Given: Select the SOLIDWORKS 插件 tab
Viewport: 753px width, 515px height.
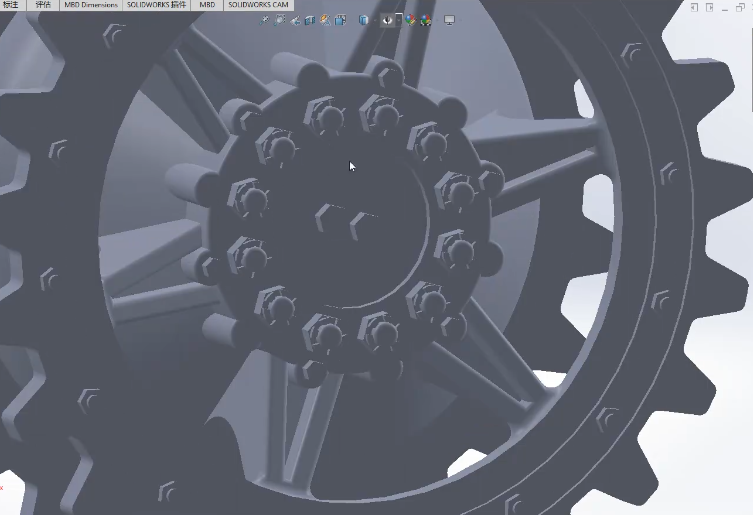Looking at the screenshot, I should coord(156,5).
